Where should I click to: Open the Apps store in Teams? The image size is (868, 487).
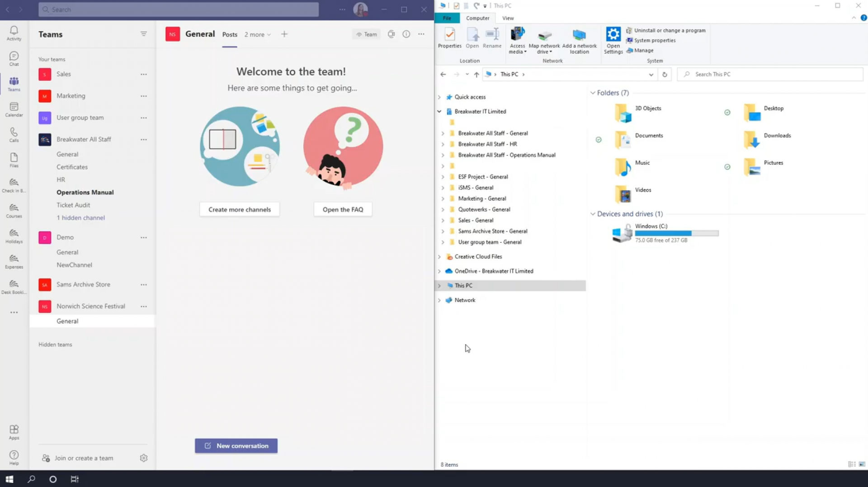pyautogui.click(x=14, y=432)
